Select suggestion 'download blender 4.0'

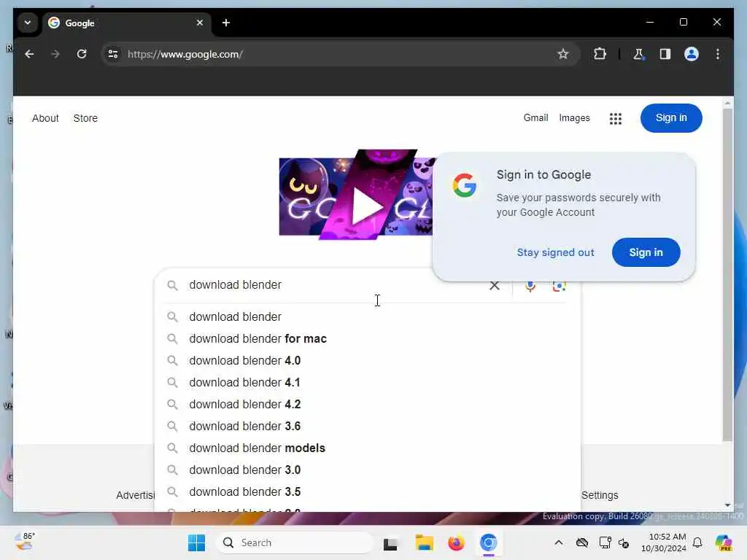pos(368,360)
